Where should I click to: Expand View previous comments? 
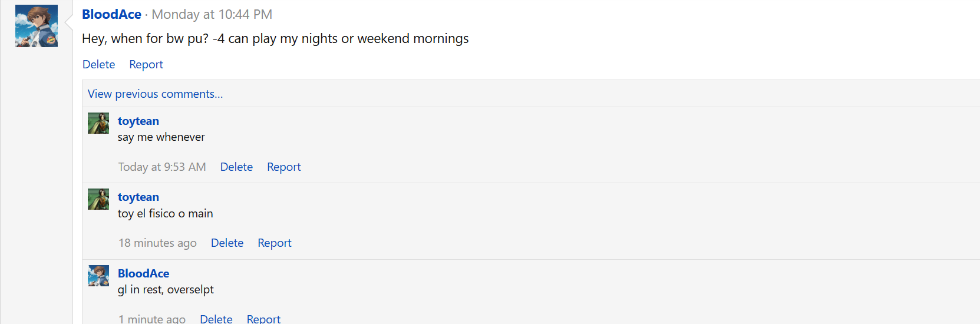coord(156,94)
